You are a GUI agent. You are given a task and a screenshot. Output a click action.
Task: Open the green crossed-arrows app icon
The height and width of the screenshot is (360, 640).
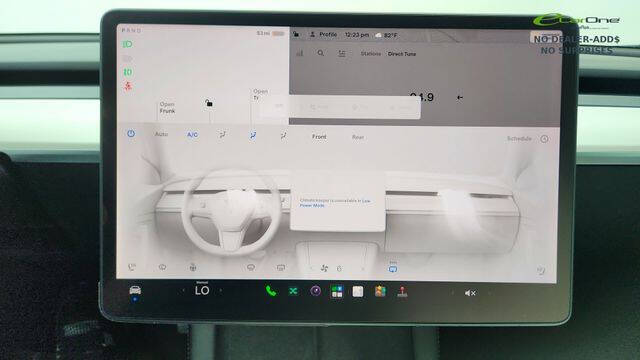[293, 291]
